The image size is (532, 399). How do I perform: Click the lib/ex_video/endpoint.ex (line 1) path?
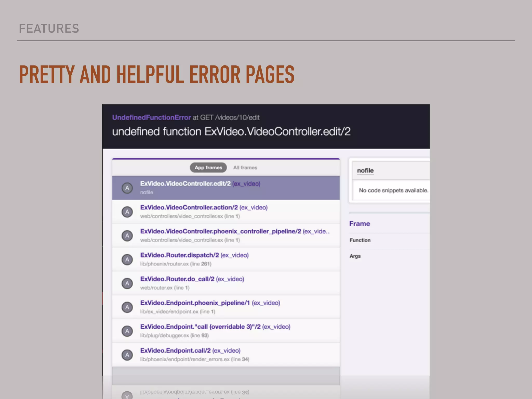178,312
